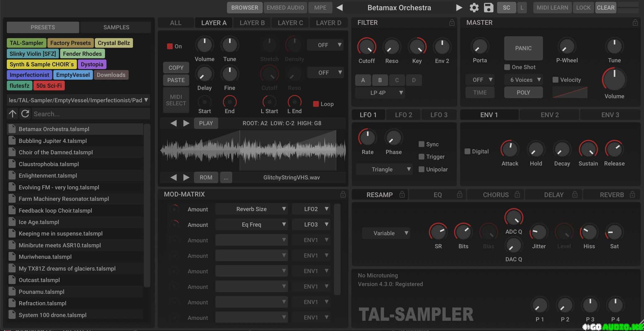The image size is (644, 331).
Task: Lock the REVERB effect tab
Action: (x=632, y=194)
